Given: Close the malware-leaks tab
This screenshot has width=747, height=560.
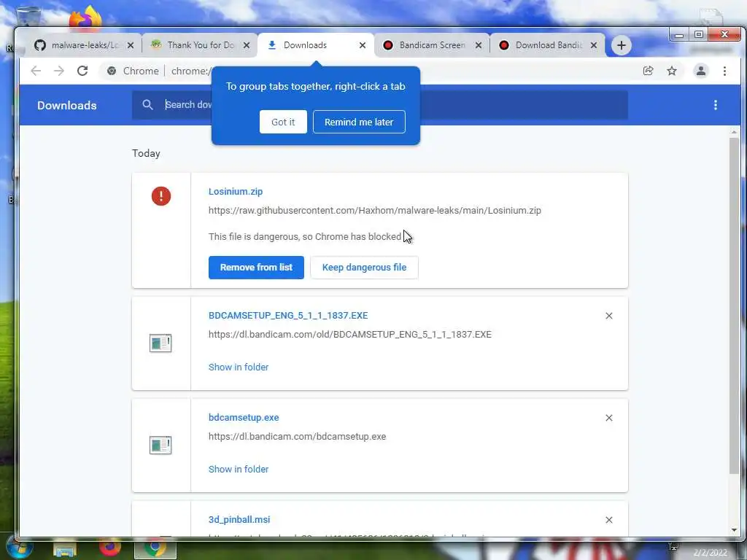Looking at the screenshot, I should [131, 45].
